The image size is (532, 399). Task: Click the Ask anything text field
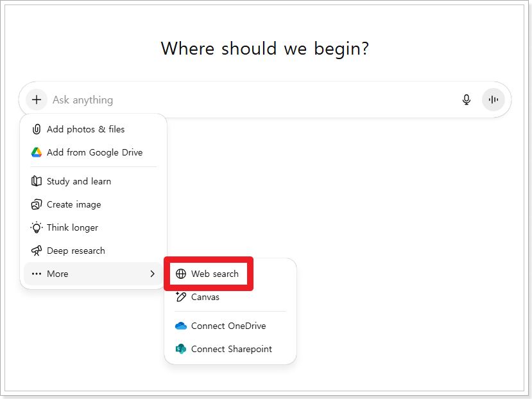coord(250,100)
